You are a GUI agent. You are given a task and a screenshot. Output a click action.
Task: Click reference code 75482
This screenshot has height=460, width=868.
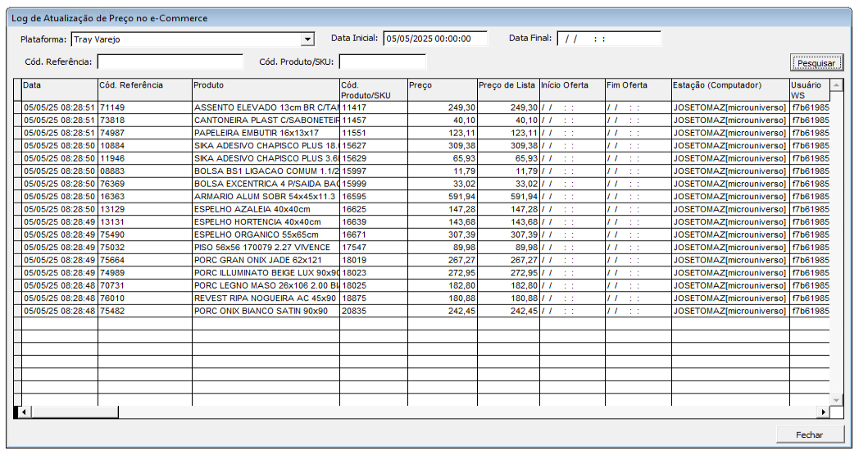coord(145,311)
